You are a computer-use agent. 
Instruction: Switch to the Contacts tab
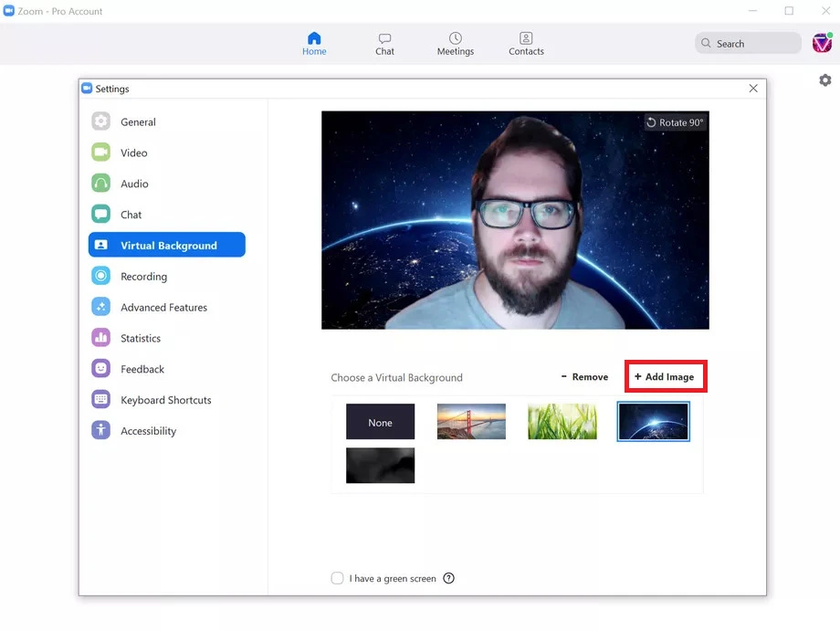526,43
